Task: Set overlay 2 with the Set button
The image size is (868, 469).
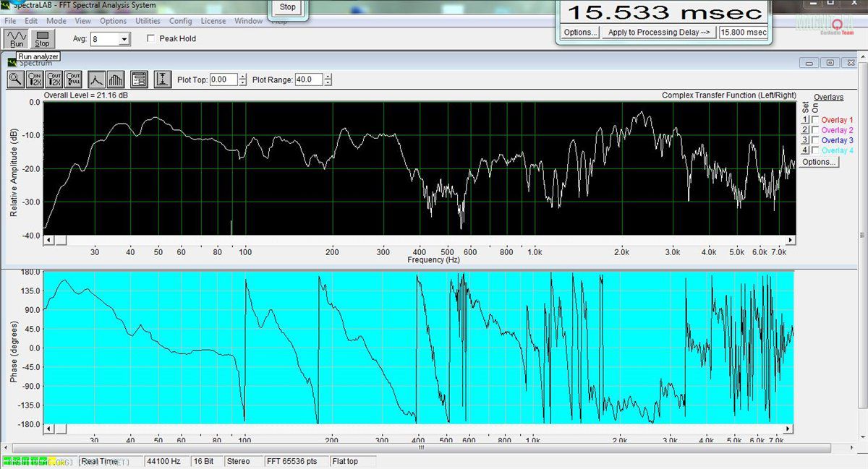Action: pyautogui.click(x=806, y=130)
